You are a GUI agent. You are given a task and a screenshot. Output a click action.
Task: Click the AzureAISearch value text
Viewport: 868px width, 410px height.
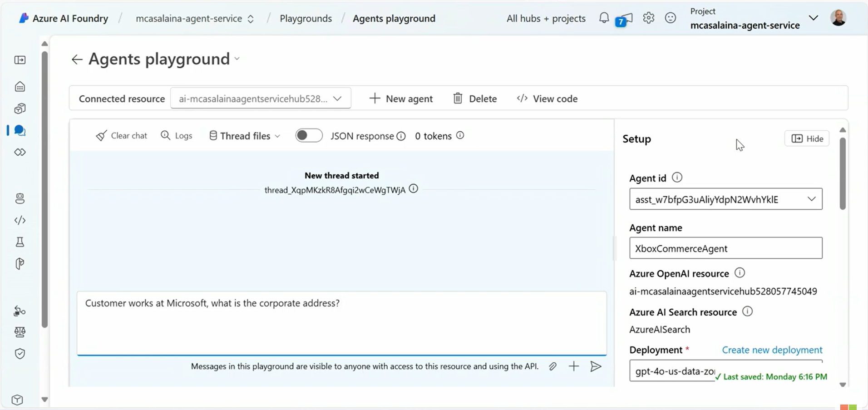pos(659,330)
